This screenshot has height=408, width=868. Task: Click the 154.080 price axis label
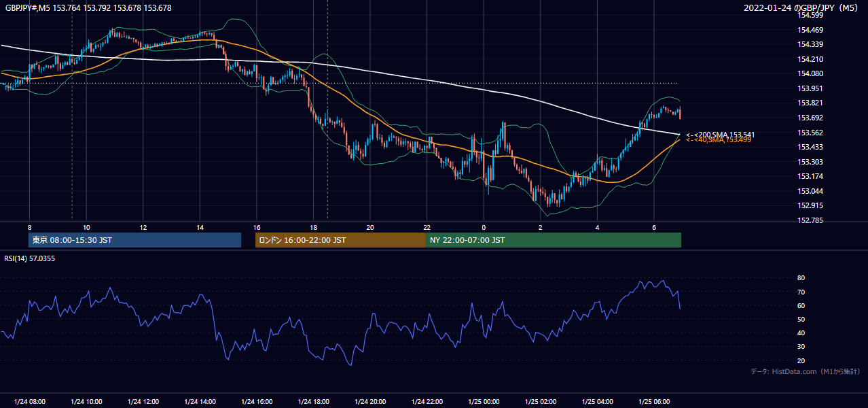(x=810, y=73)
